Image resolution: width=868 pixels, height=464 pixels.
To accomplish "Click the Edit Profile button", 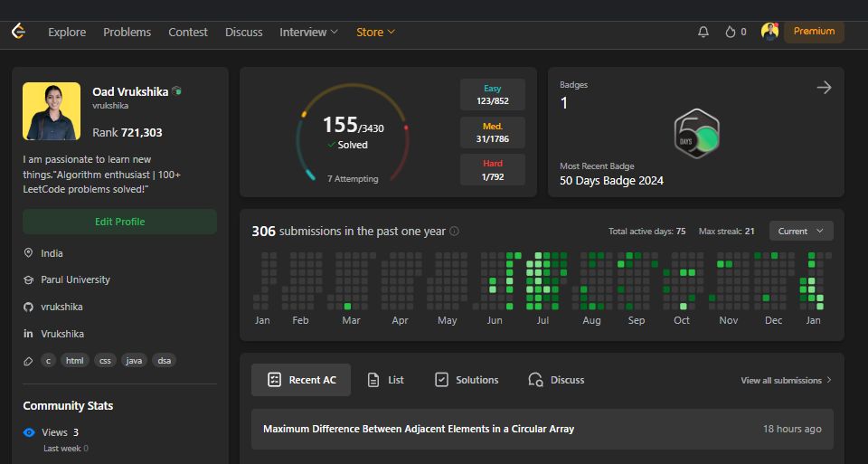I will click(x=119, y=222).
